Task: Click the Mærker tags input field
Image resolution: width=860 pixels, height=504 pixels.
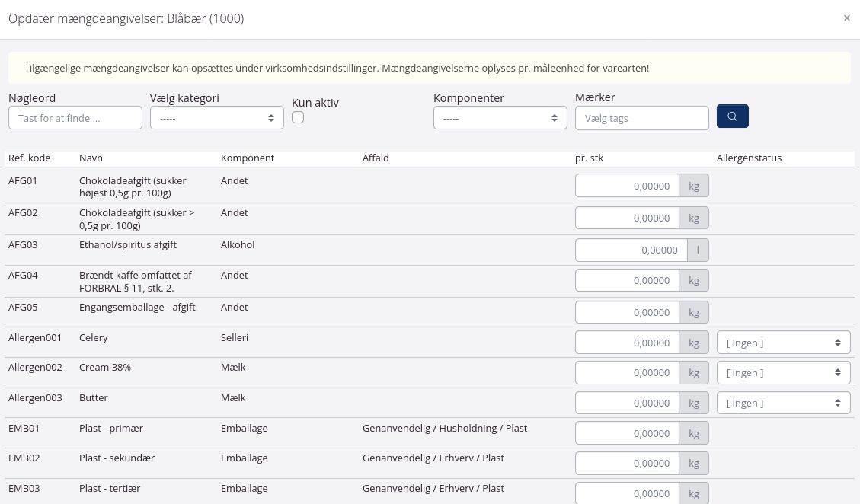Action: 641,118
